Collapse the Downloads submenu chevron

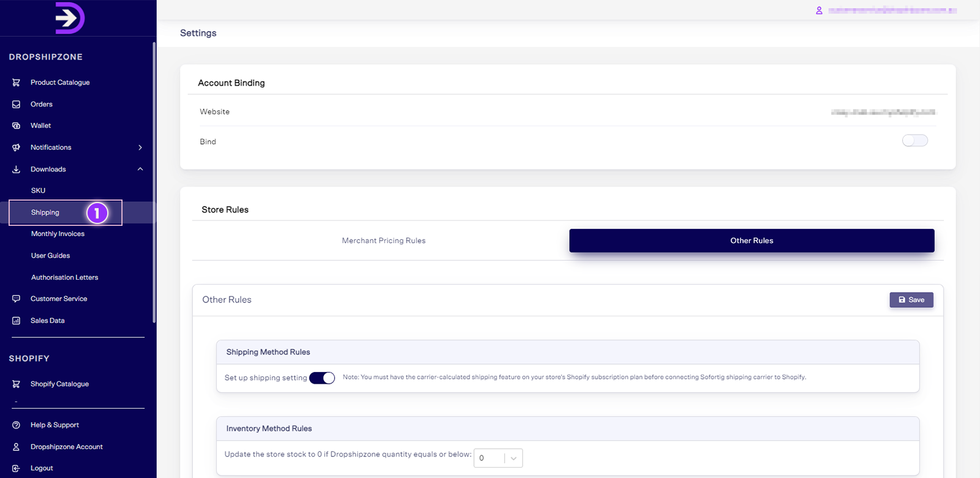140,169
